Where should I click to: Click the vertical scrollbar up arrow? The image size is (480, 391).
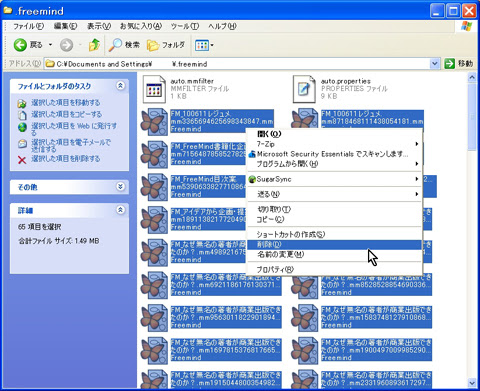point(472,78)
